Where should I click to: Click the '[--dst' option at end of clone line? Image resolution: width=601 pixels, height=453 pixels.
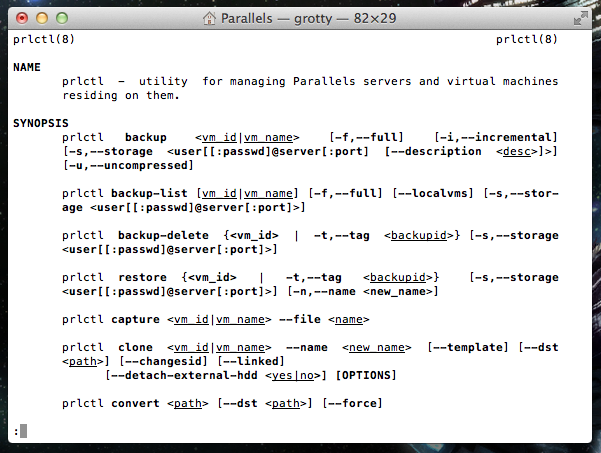point(538,348)
